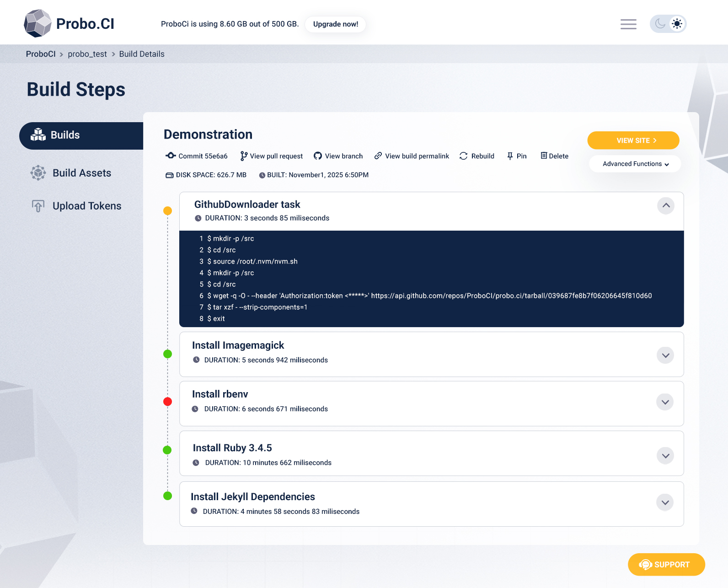Navigate to probo_test breadcrumb
This screenshot has width=728, height=588.
(x=87, y=54)
